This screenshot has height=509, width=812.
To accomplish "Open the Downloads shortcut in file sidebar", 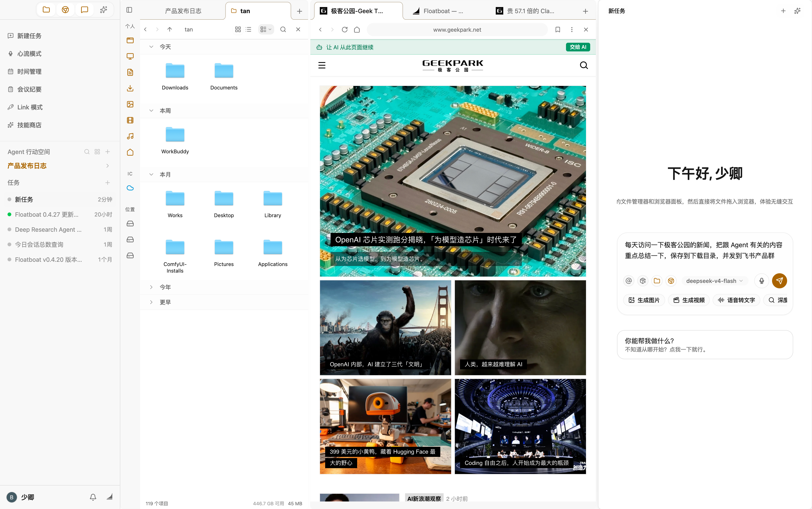I will coord(130,89).
